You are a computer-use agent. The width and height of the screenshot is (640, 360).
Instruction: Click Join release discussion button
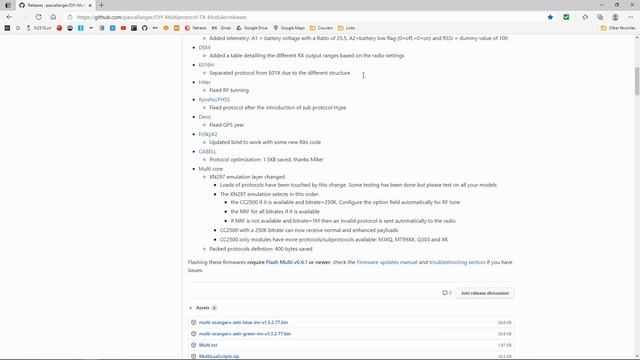point(484,293)
